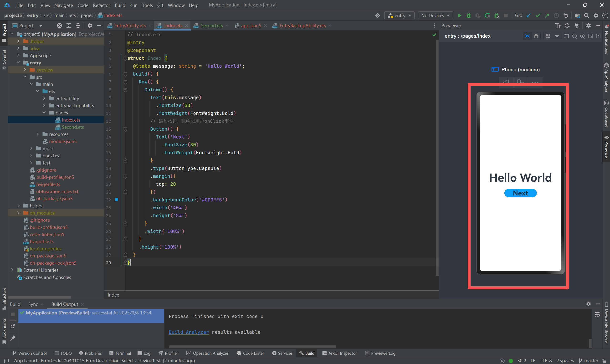Click Previewer plug hot-reload icon
This screenshot has width=610, height=364.
pos(577,26)
